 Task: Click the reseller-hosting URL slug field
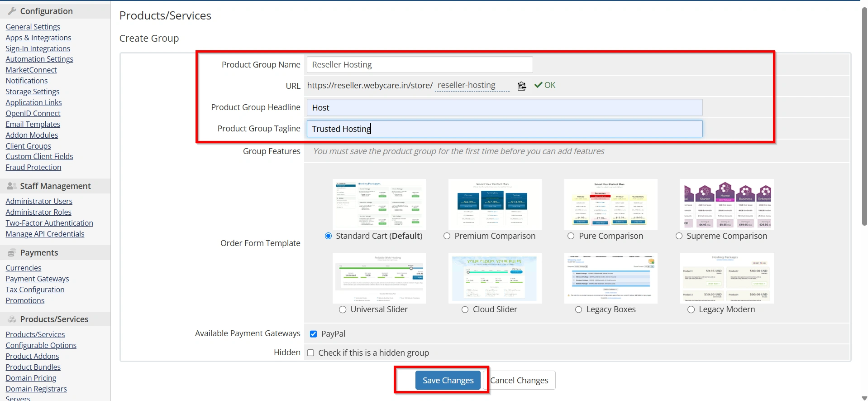tap(472, 85)
